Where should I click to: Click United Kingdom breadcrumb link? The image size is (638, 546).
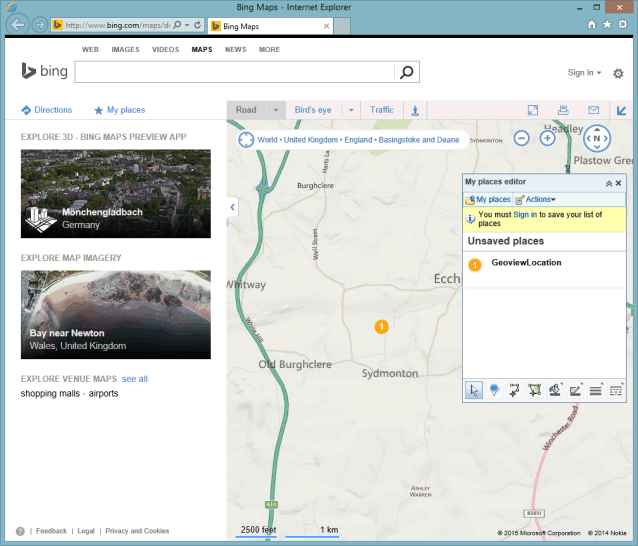[310, 140]
